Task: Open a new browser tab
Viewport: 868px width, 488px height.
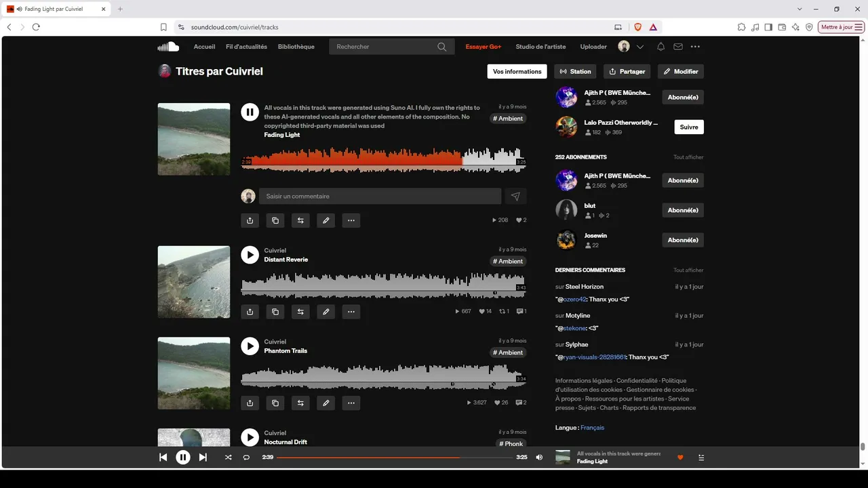Action: click(x=120, y=9)
